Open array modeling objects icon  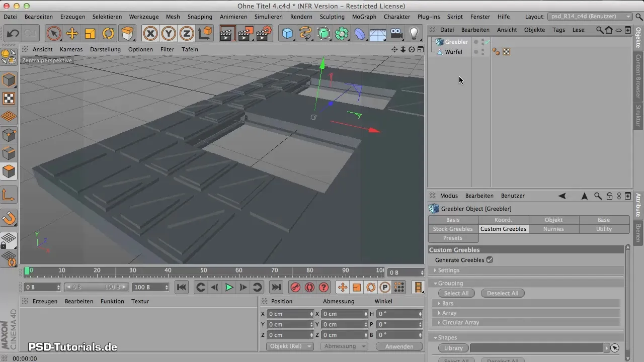(x=342, y=34)
